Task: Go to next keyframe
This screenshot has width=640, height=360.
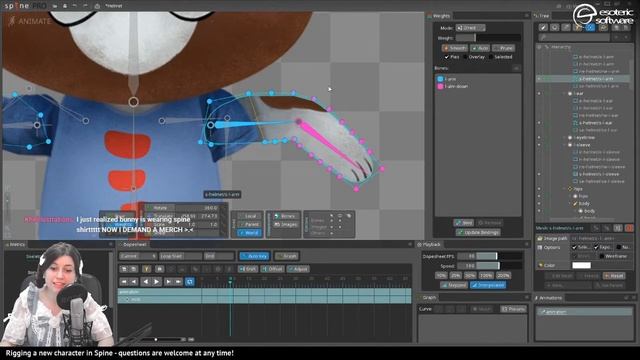Action: click(x=168, y=282)
